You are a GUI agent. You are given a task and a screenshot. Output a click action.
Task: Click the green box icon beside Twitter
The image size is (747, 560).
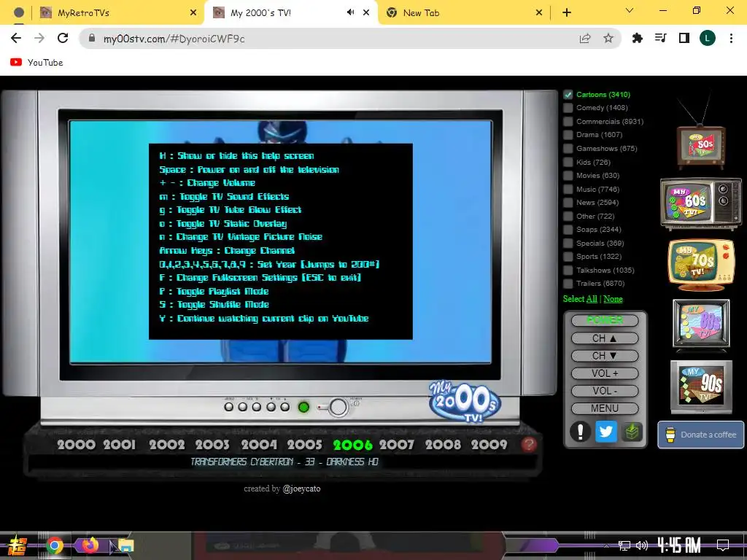(x=632, y=432)
